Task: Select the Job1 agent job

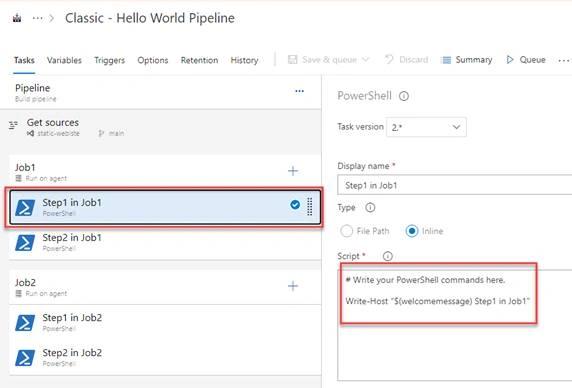Action: pyautogui.click(x=165, y=171)
